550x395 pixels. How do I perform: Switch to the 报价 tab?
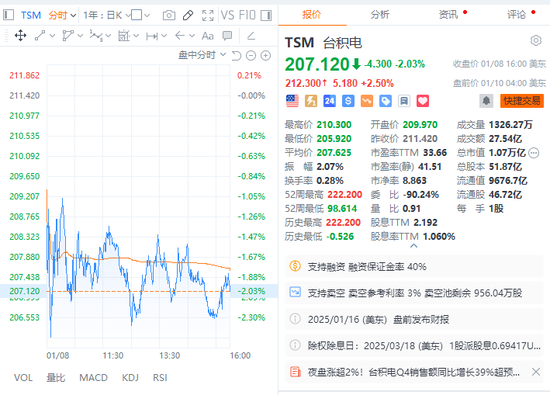312,15
